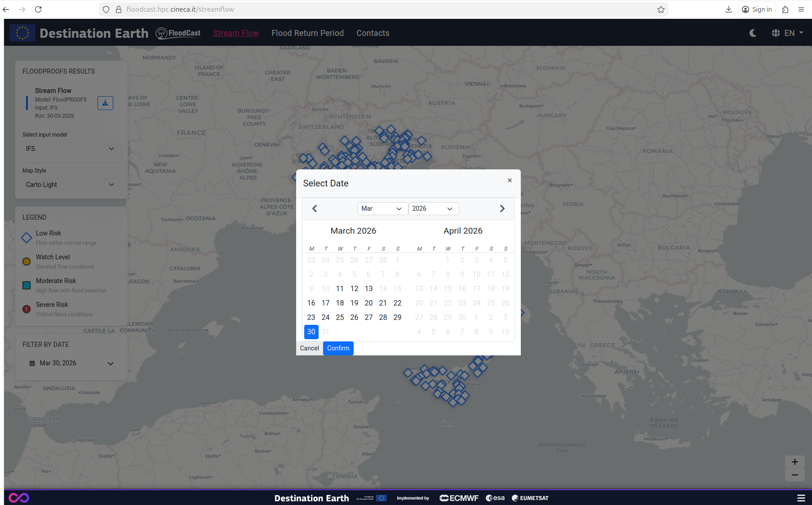Click the Moderate Risk square legend swatch
This screenshot has width=812, height=505.
[27, 285]
